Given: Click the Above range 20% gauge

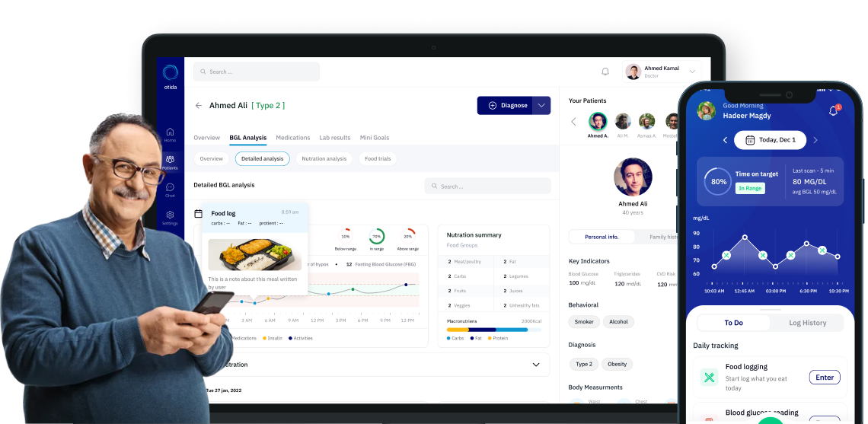Looking at the screenshot, I should pos(408,236).
